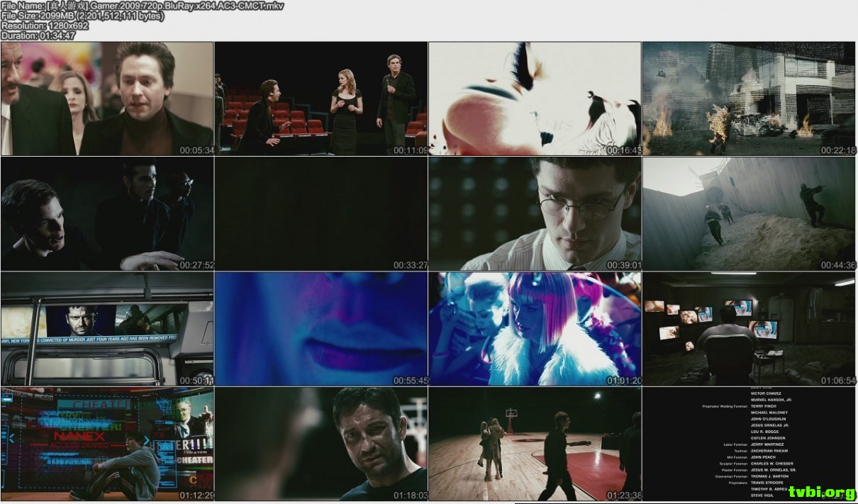This screenshot has height=504, width=858.
Task: Open the black frame thumbnail at 00:33:27
Action: point(321,213)
